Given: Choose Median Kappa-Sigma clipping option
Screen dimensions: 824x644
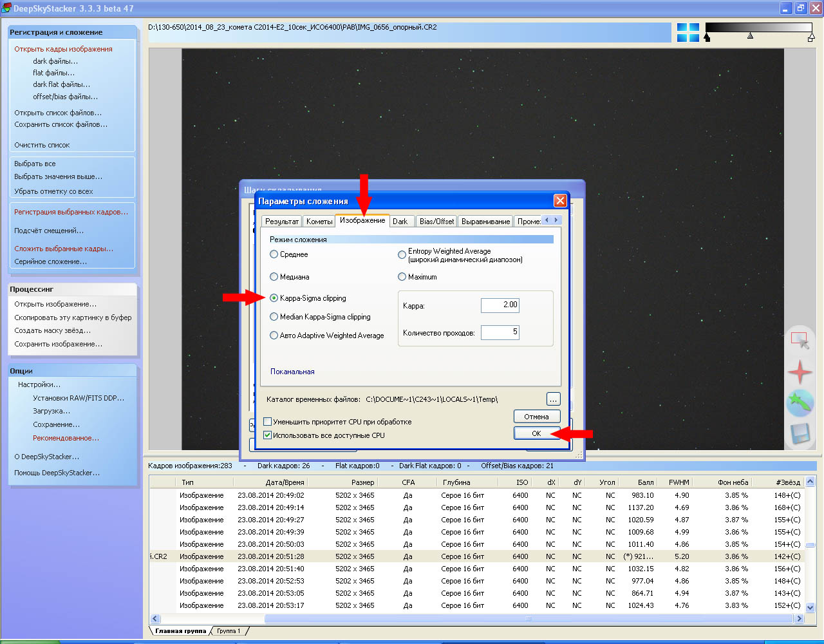Looking at the screenshot, I should tap(274, 317).
